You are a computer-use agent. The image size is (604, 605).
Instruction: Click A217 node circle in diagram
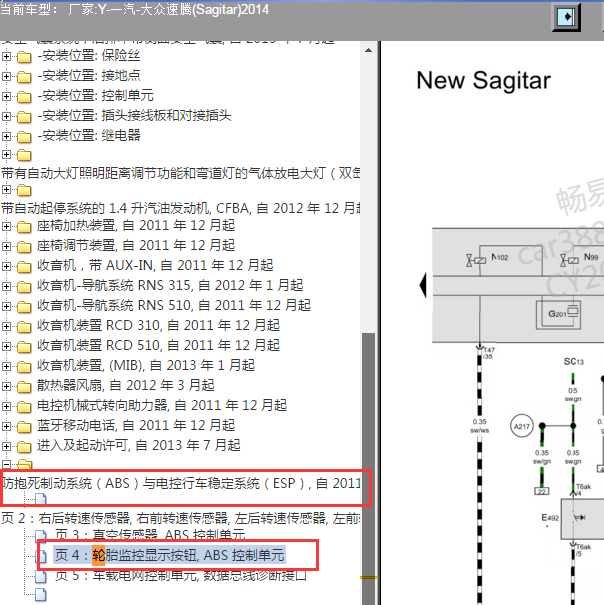(522, 426)
